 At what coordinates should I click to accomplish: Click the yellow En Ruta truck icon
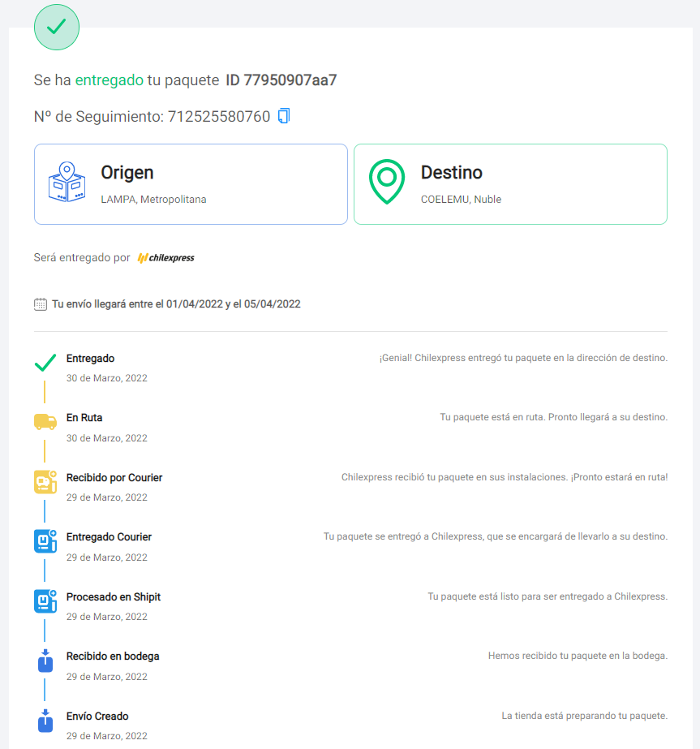(45, 422)
